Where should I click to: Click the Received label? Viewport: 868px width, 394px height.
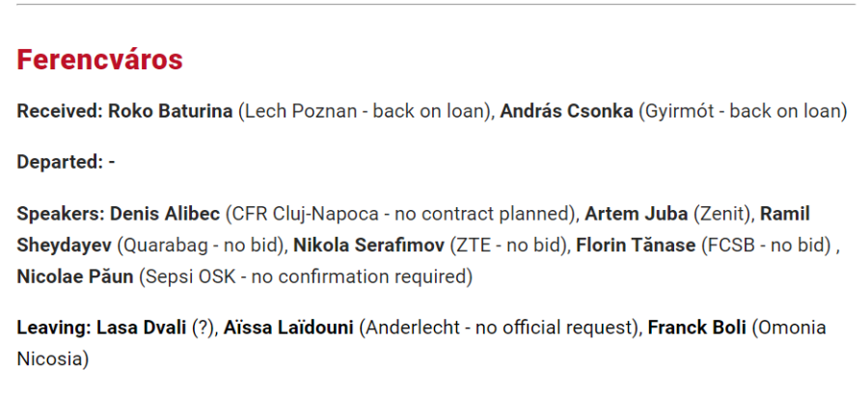60,111
